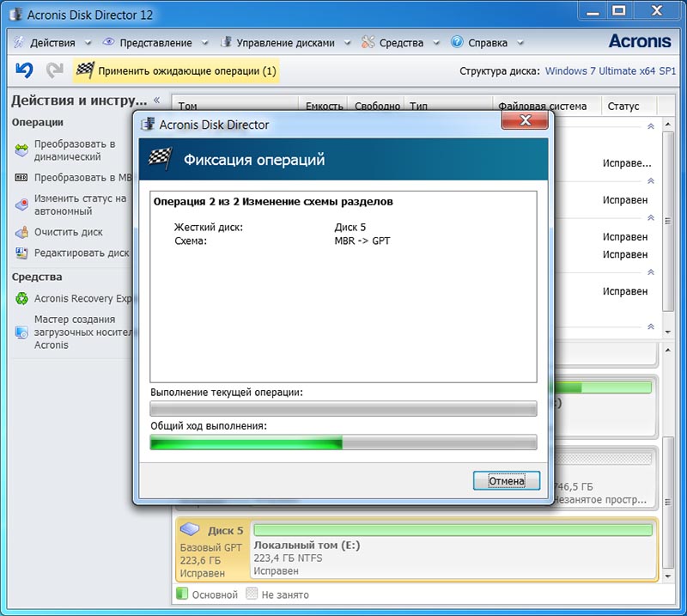Click the convert to dynamic disk icon

21,150
